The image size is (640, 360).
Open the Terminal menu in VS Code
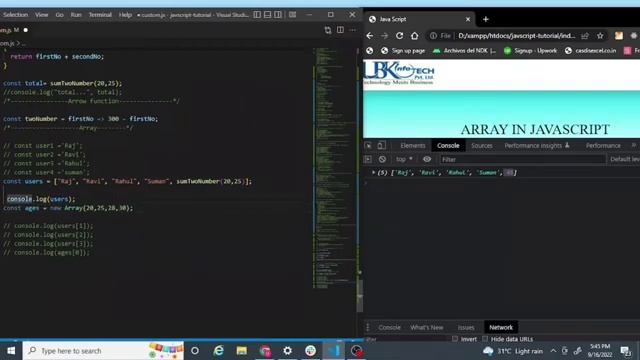pyautogui.click(x=100, y=15)
